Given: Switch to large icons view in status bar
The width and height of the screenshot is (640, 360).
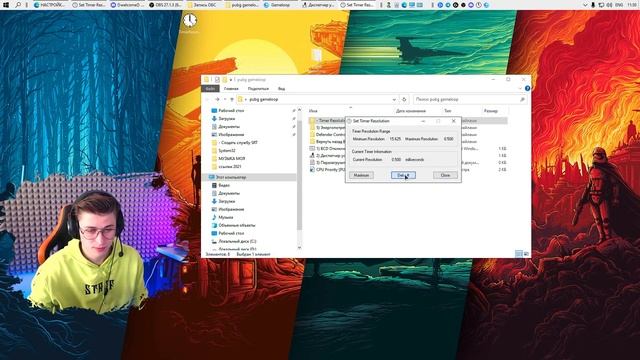Looking at the screenshot, I should [526, 254].
